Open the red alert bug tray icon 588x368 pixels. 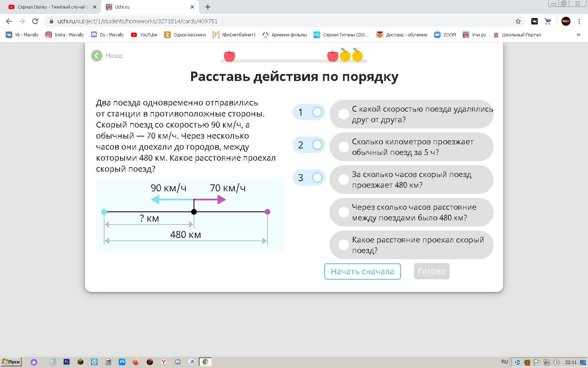tap(527, 362)
